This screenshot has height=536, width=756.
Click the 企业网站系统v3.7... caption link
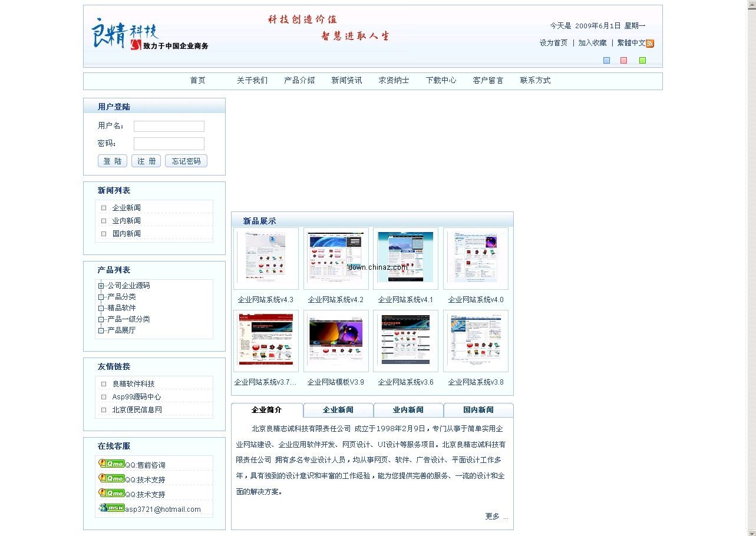[266, 382]
